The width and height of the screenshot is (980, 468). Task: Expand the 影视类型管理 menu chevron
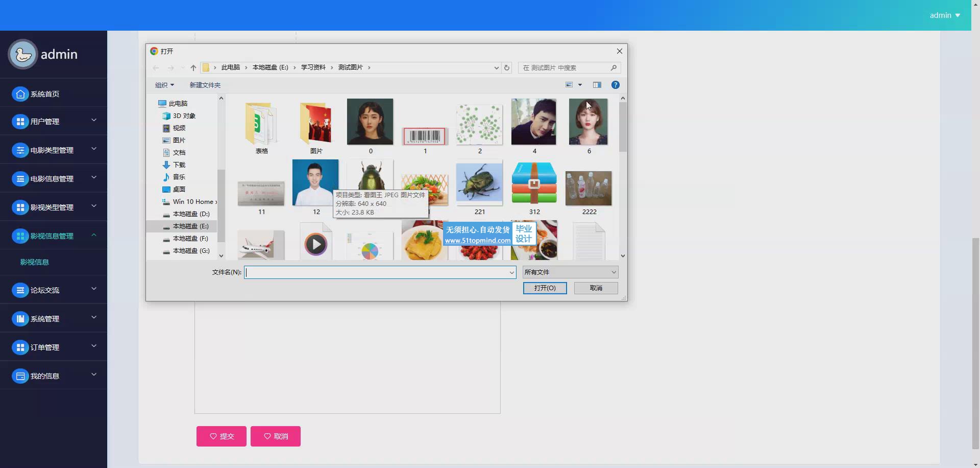94,206
